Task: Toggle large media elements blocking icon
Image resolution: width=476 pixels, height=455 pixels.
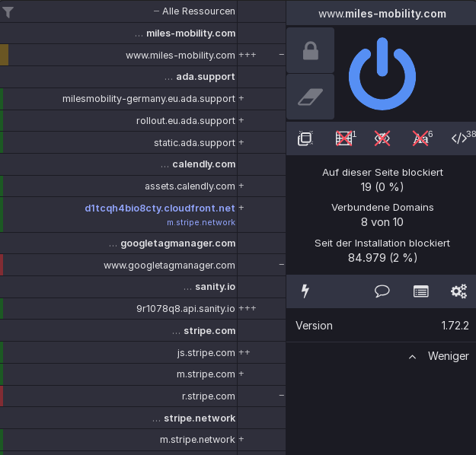Action: coord(344,138)
